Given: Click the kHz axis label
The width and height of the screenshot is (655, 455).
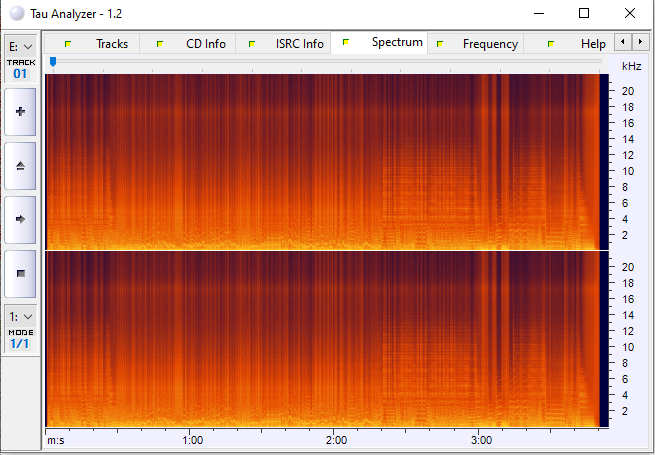Looking at the screenshot, I should pyautogui.click(x=631, y=66).
